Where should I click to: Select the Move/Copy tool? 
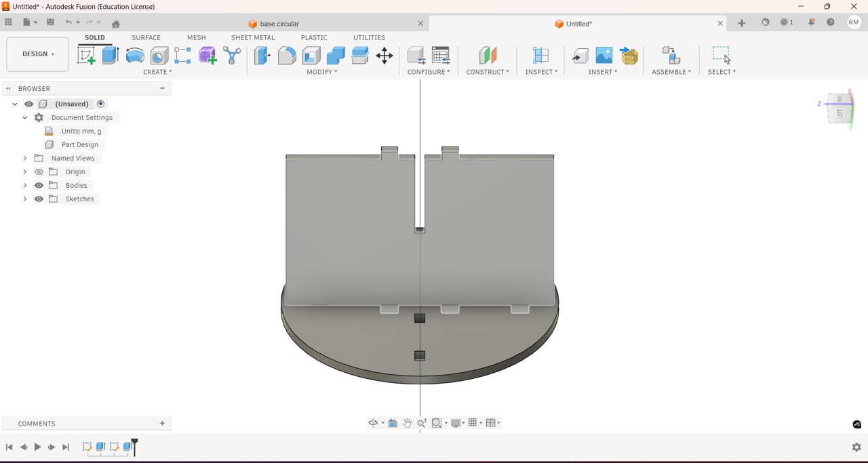coord(384,56)
